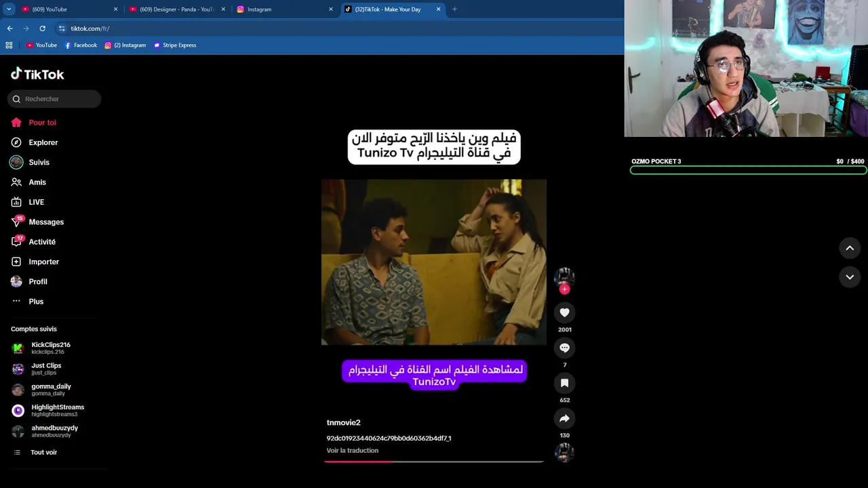Click the OZMO POCKET 3 goal bar

pyautogui.click(x=748, y=170)
